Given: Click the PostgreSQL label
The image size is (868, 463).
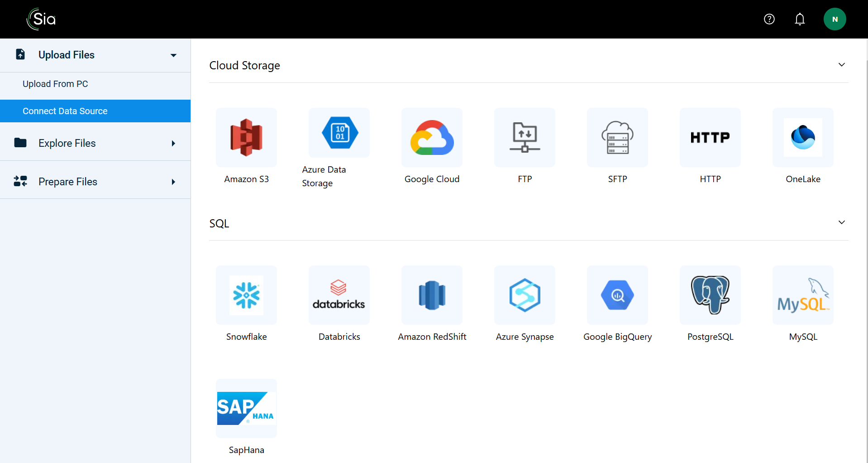Looking at the screenshot, I should click(x=710, y=337).
